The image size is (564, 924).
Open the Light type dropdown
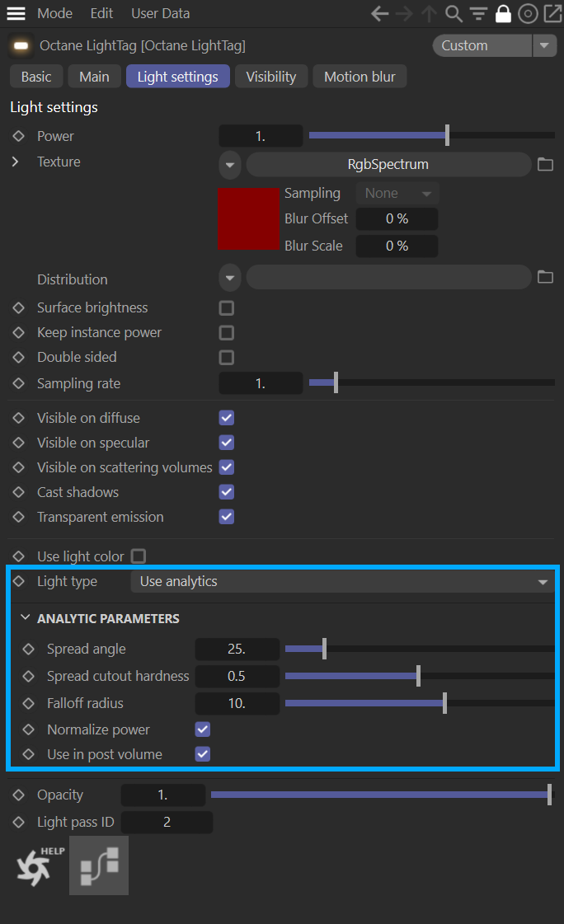point(343,581)
